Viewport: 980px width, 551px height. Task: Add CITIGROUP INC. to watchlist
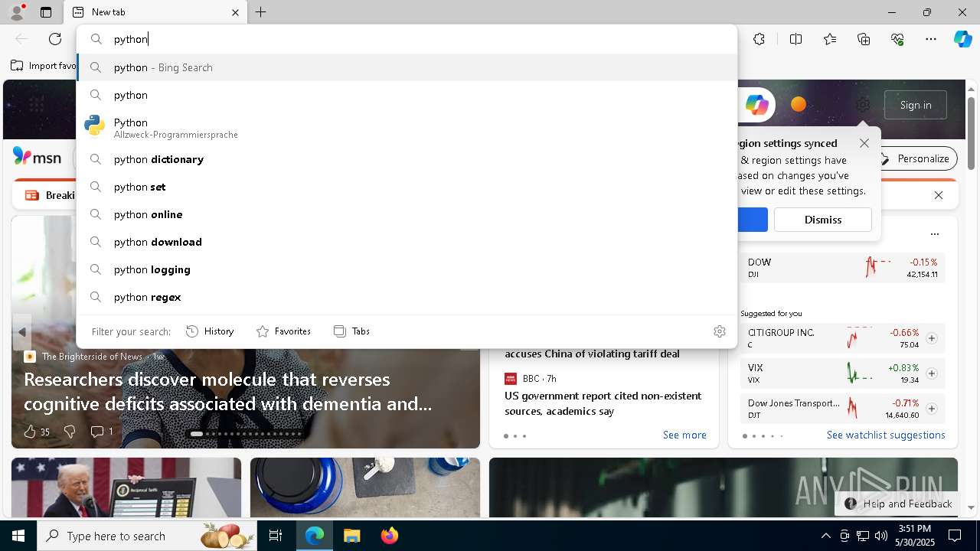click(932, 338)
